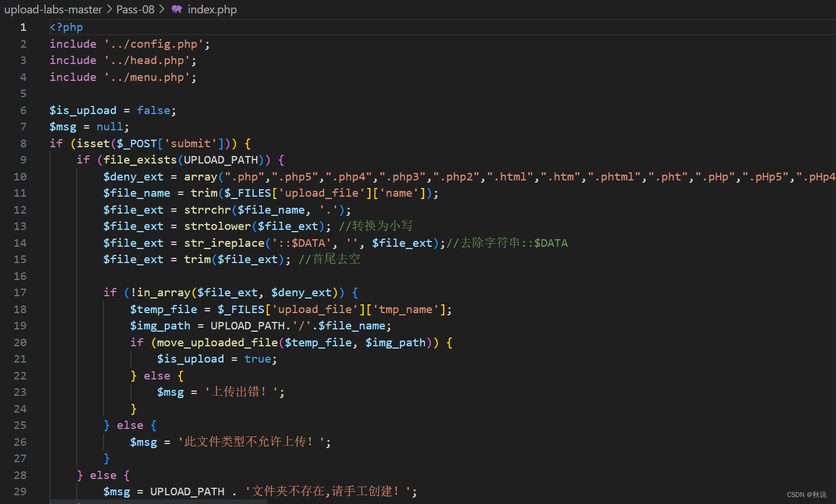
Task: Click the '../menu.php' include string
Action: (147, 77)
